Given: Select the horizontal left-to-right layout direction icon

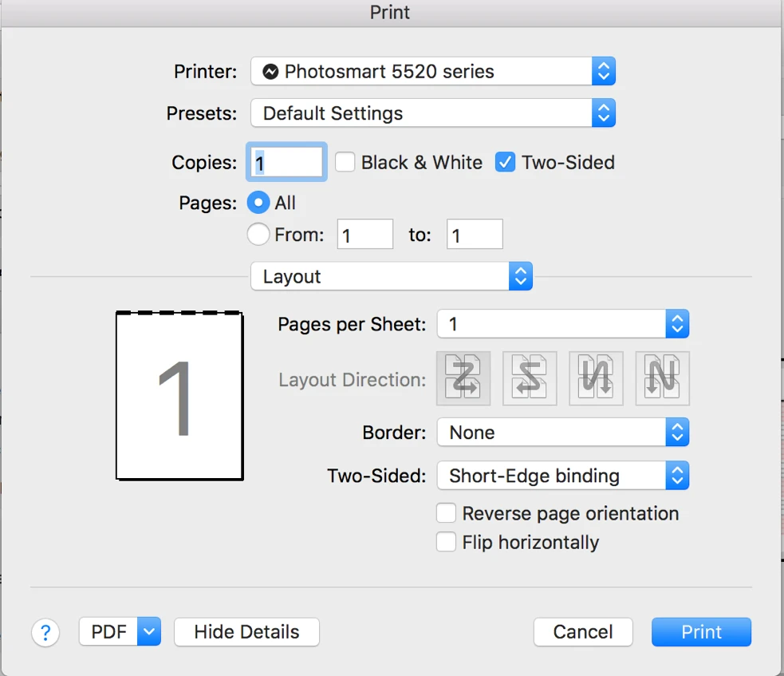Looking at the screenshot, I should pyautogui.click(x=463, y=378).
